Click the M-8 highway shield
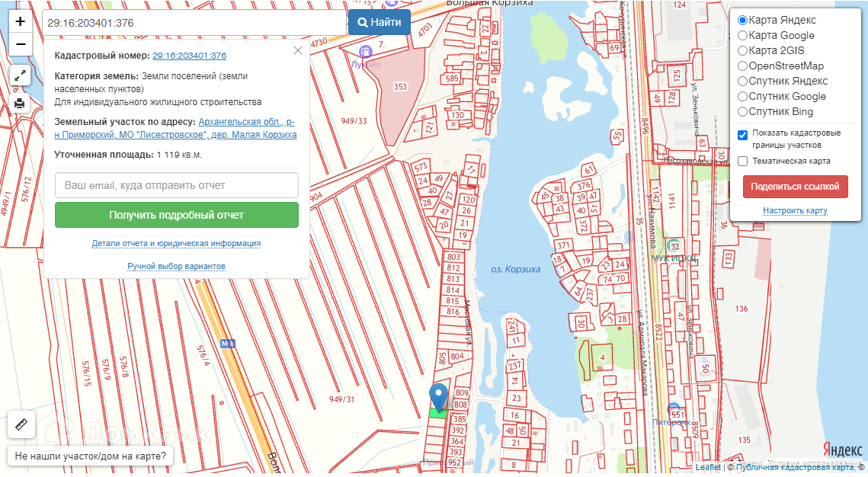 [x=228, y=344]
